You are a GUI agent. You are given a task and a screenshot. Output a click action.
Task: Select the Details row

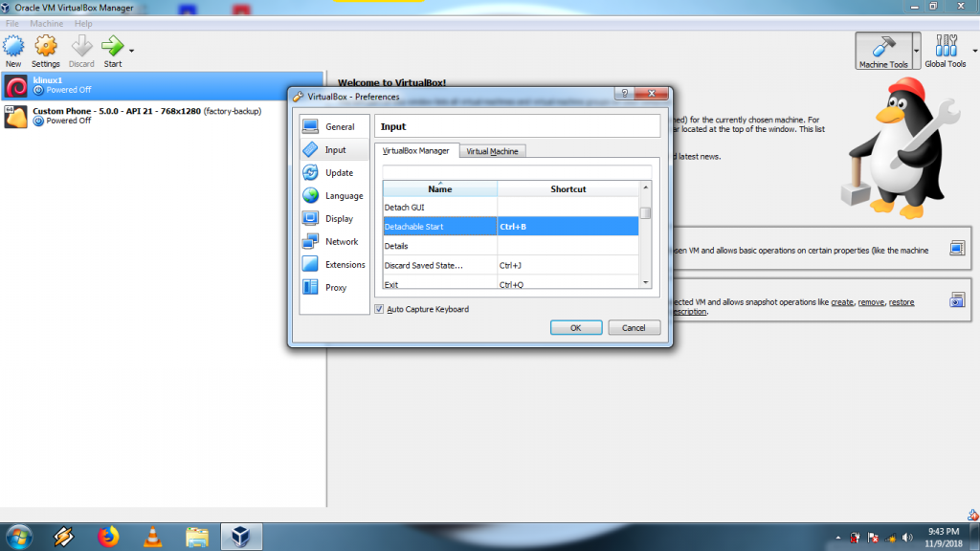click(511, 246)
